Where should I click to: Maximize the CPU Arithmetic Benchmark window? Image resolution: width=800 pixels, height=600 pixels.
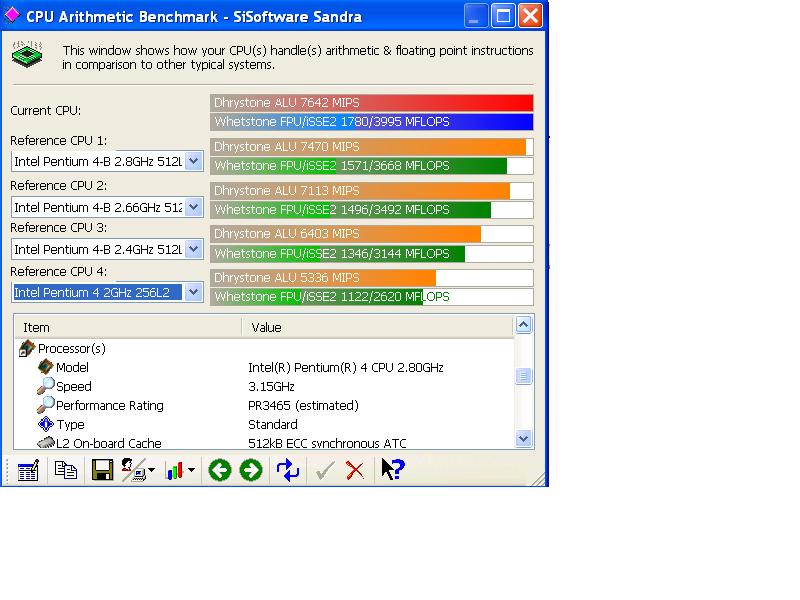(503, 16)
